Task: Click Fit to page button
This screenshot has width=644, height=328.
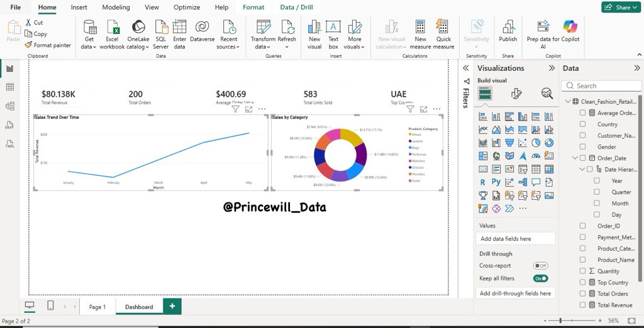Action: (631, 320)
